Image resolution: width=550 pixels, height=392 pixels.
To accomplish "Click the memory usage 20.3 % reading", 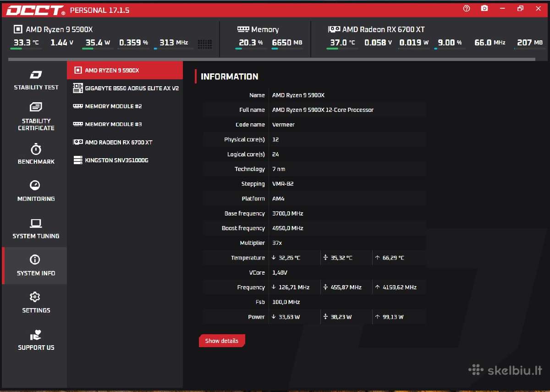I will pos(251,42).
